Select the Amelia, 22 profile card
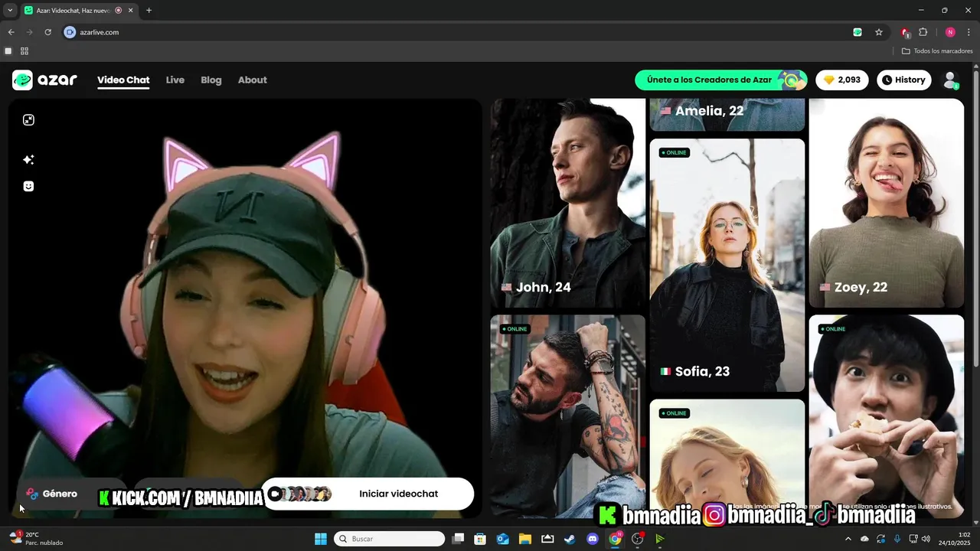 [727, 115]
